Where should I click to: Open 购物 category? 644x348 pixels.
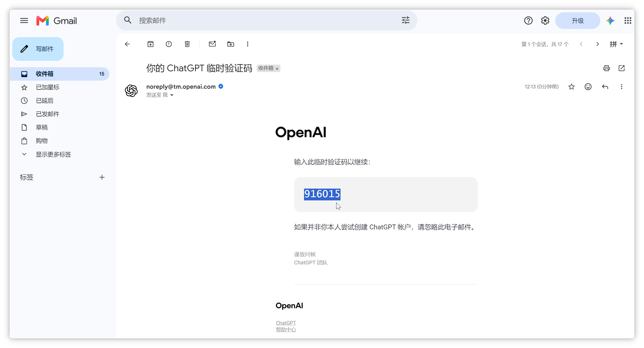coord(60,141)
